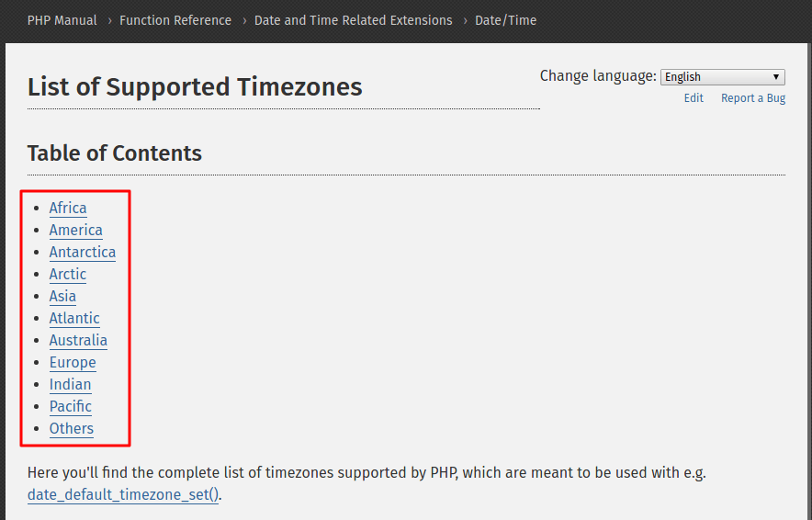This screenshot has height=520, width=812.
Task: Click the Date/Time breadcrumb link
Action: pos(505,20)
